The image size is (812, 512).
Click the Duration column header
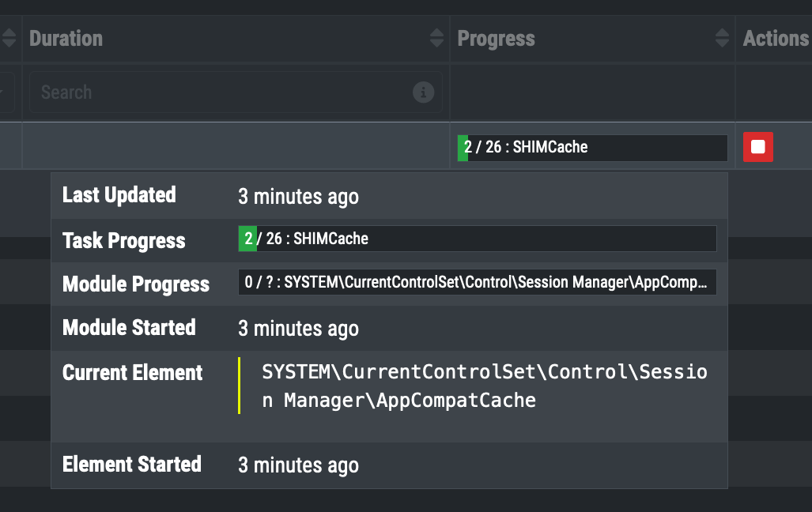click(x=66, y=38)
